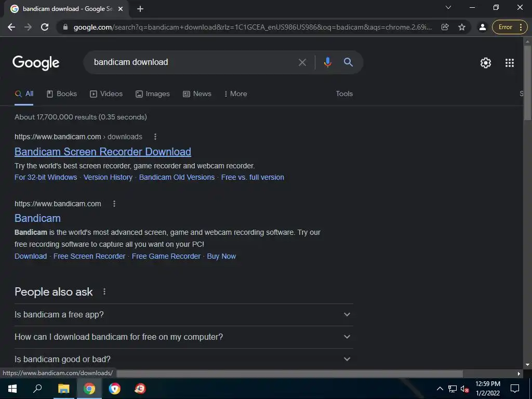This screenshot has width=532, height=399.
Task: Open the Version History link
Action: click(x=108, y=178)
